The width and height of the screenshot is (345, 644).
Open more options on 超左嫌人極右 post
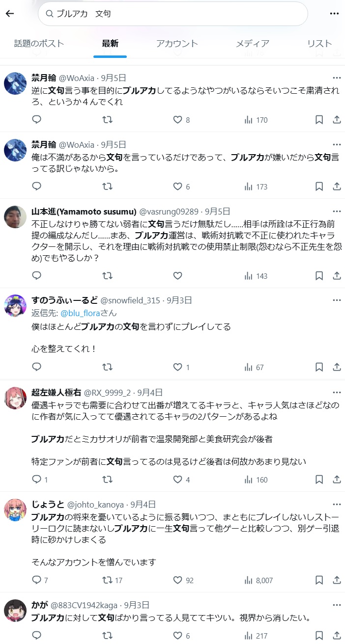(x=337, y=392)
